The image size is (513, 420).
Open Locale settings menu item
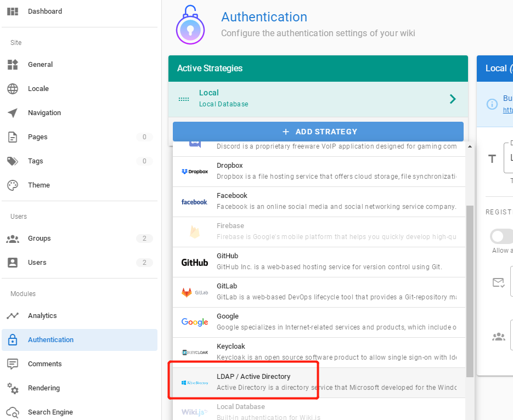pos(80,89)
